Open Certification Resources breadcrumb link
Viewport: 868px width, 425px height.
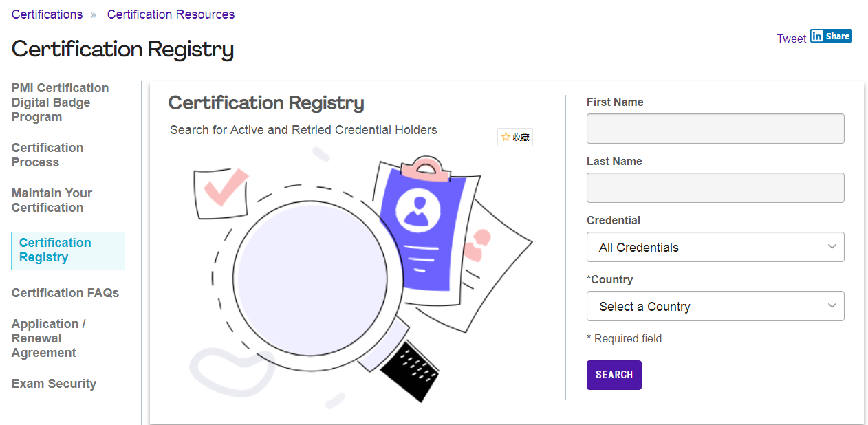(x=171, y=14)
